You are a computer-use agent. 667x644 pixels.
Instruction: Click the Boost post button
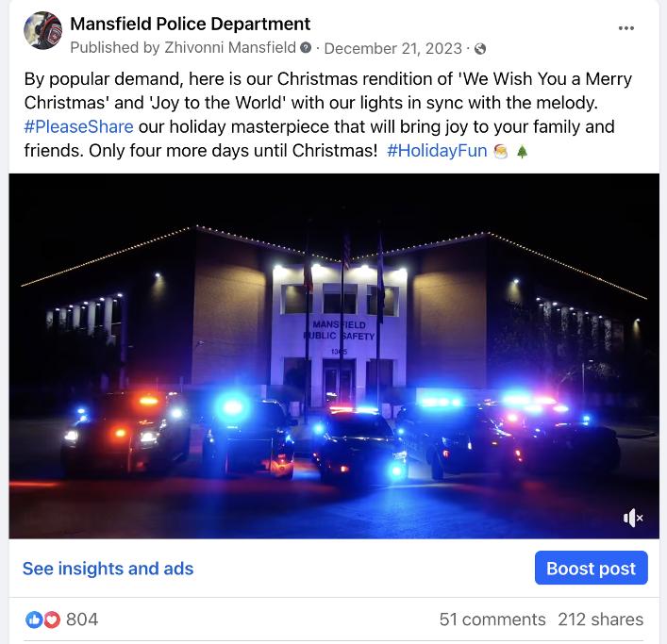(592, 568)
